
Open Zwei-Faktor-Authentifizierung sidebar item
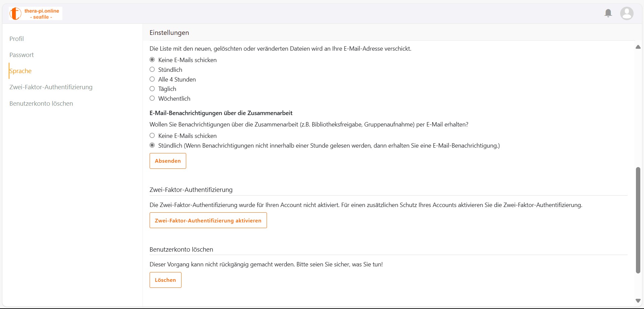coord(51,87)
